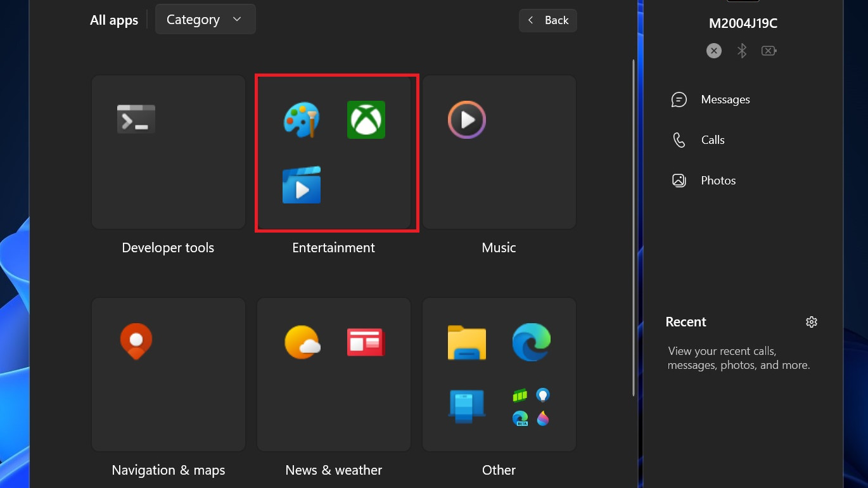The width and height of the screenshot is (868, 488).
Task: Click the News & weather label
Action: pos(334,470)
